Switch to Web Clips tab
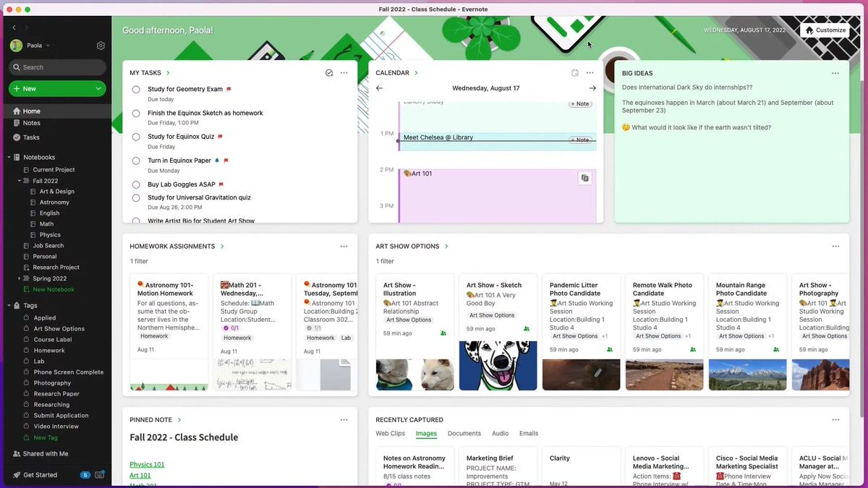Viewport: 868px width, 488px height. [x=390, y=434]
